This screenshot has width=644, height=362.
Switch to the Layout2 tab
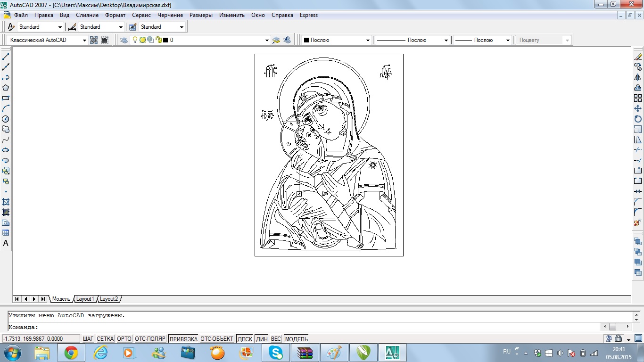(x=109, y=299)
